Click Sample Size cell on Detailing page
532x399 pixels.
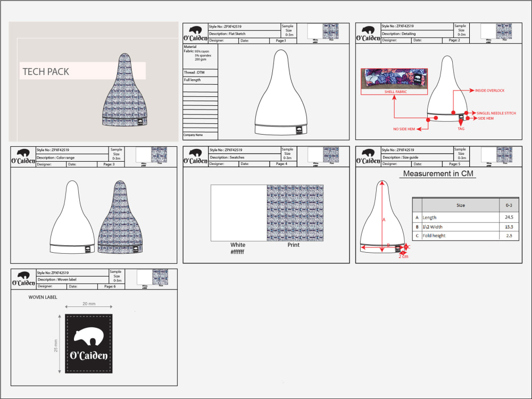(x=461, y=30)
